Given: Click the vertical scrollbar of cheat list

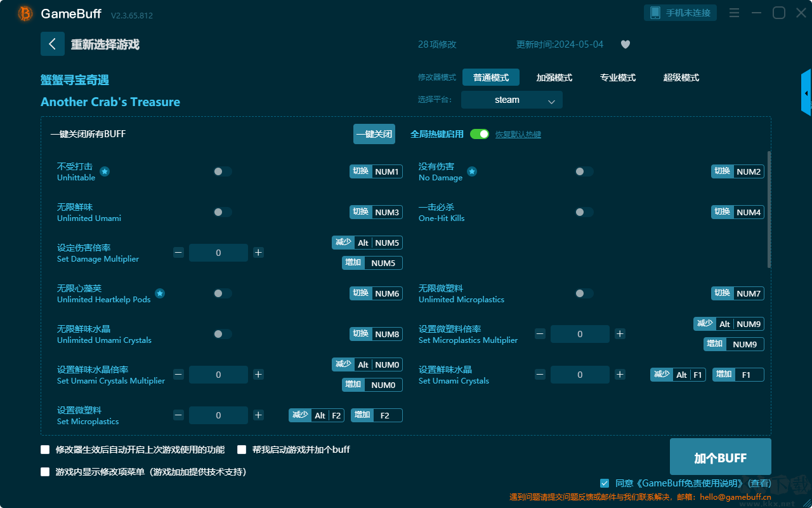Looking at the screenshot, I should (769, 210).
